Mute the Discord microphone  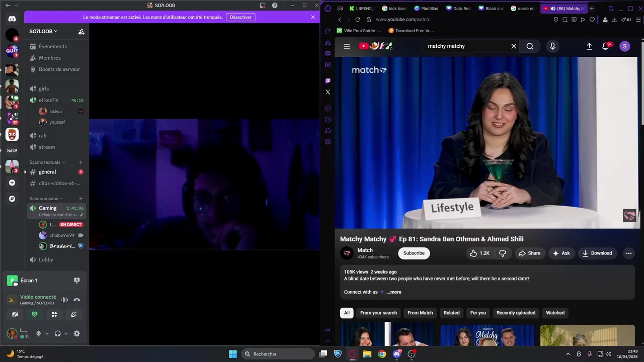point(38,333)
